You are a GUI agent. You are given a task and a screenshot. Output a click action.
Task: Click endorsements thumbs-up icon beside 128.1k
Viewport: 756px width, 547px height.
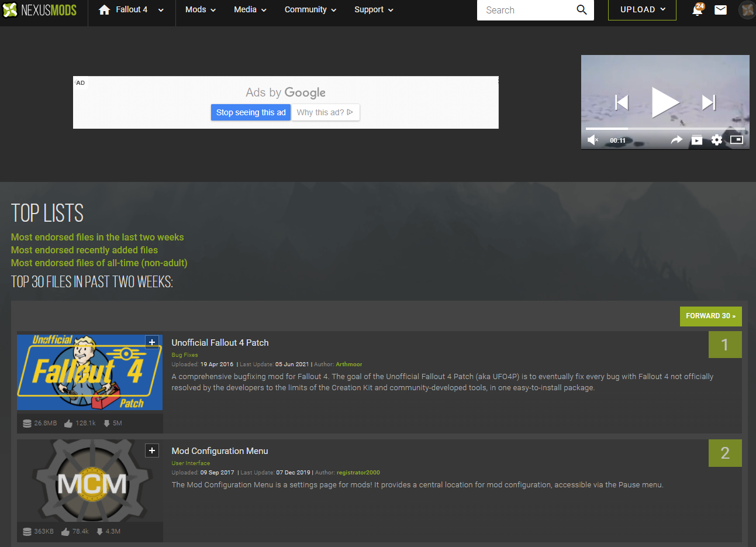pos(68,424)
